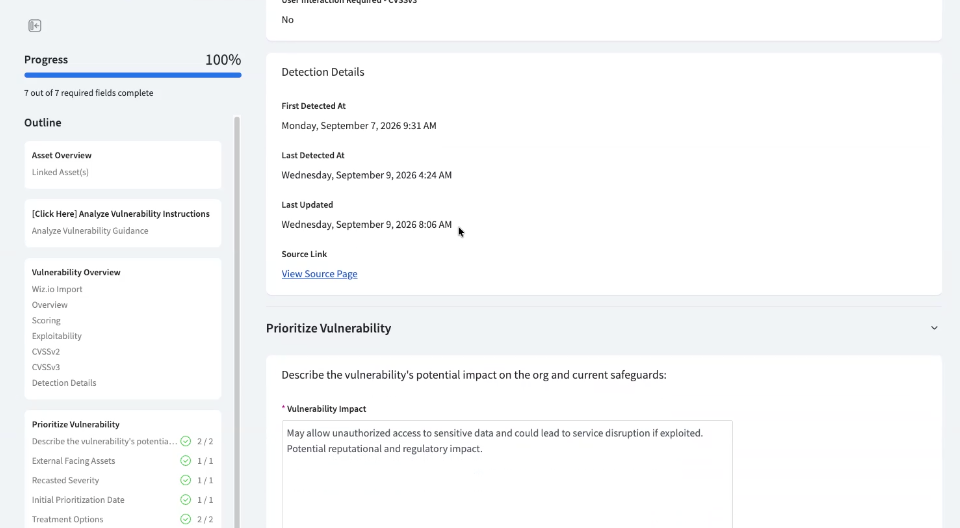
Task: Select Initial Prioritization Date outline item
Action: click(x=78, y=500)
